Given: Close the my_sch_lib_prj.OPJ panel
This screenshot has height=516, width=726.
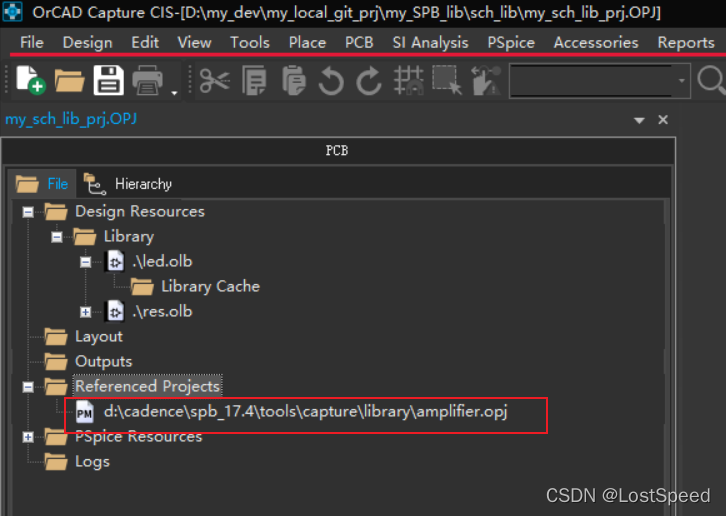Looking at the screenshot, I should [x=663, y=120].
